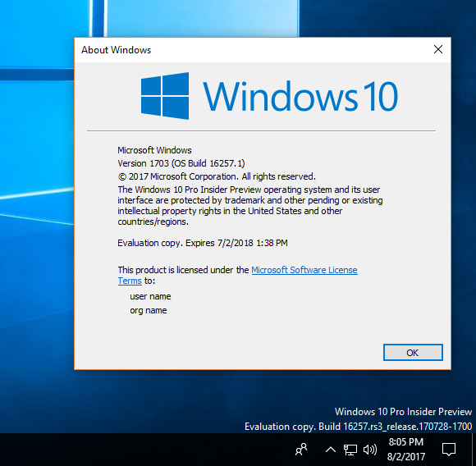Click the "Evaluation copy. Expires 7/2/2018" line
476x466 pixels.
click(x=203, y=243)
